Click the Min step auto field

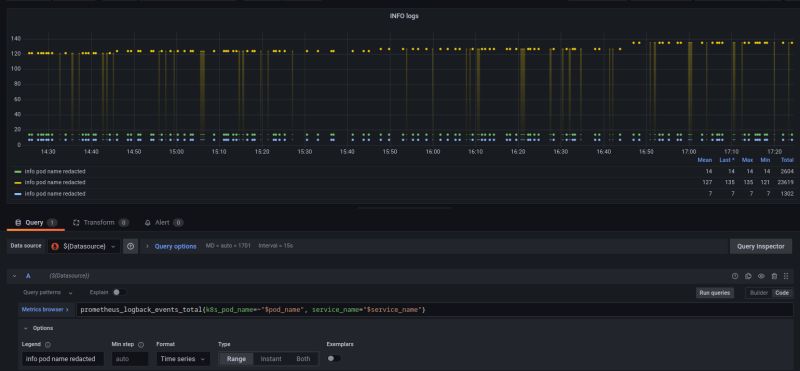click(130, 359)
